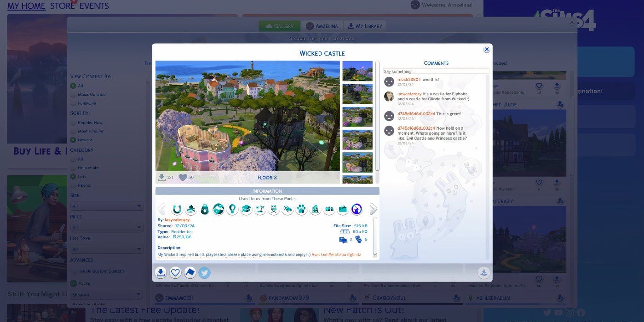Click the thumbnail strip scrollbar
The height and width of the screenshot is (322, 644).
[x=378, y=115]
